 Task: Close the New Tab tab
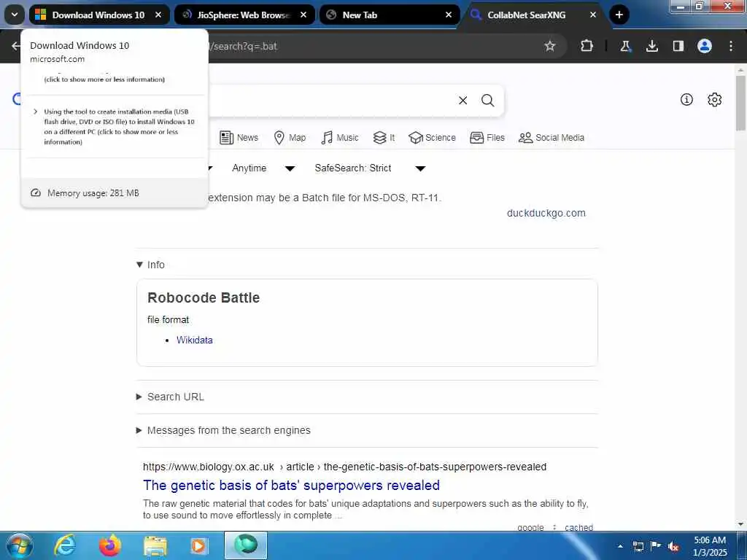point(449,15)
